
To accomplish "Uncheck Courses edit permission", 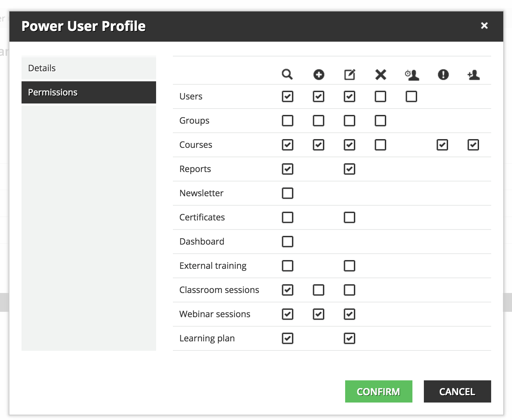I will point(350,145).
